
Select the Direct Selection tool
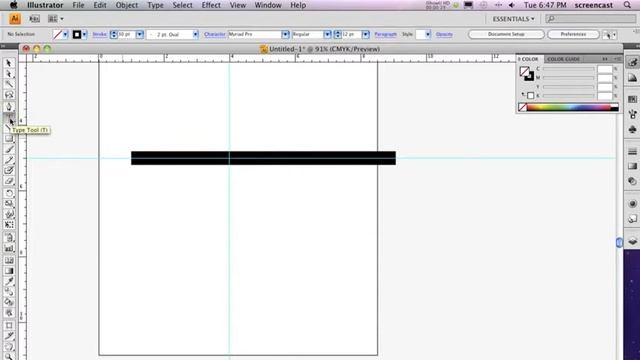pos(9,74)
